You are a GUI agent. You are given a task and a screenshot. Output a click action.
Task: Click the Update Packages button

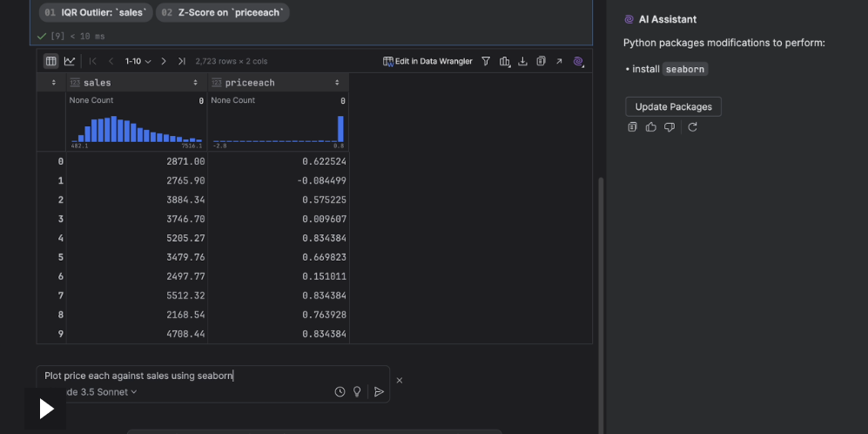point(673,107)
